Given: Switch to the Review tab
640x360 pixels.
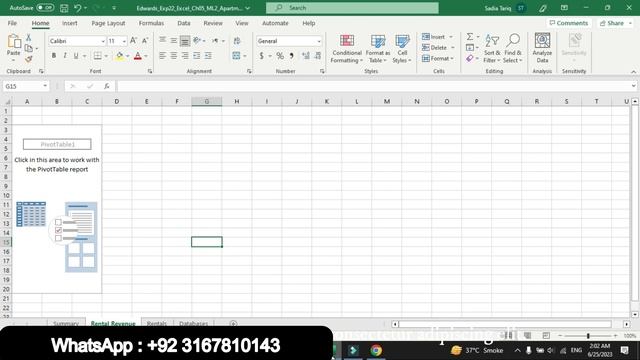Looking at the screenshot, I should coord(213,23).
